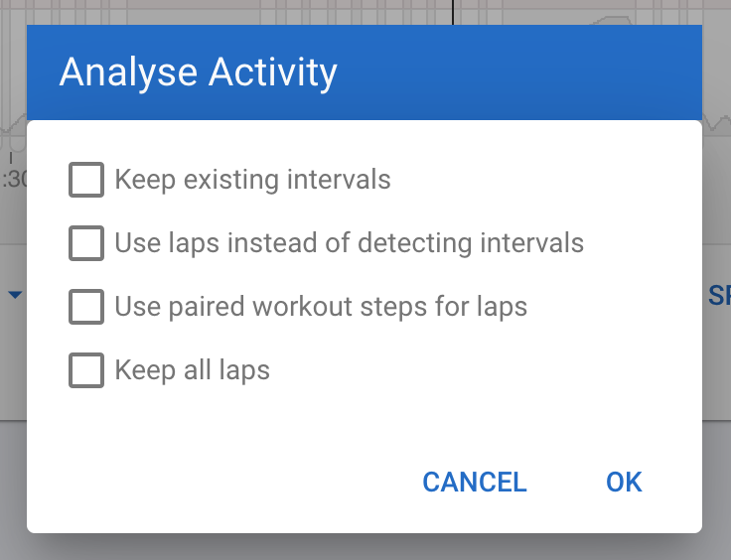The height and width of the screenshot is (560, 731).
Task: Confirm the dialog with OK
Action: tap(624, 483)
